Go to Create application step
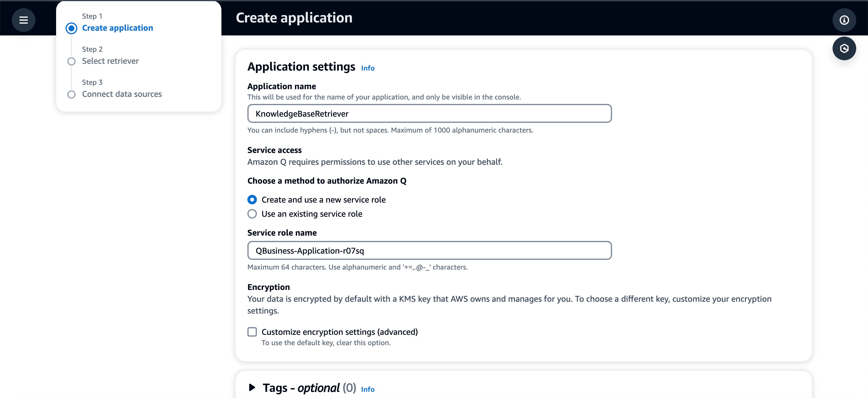This screenshot has height=398, width=868. click(x=117, y=28)
